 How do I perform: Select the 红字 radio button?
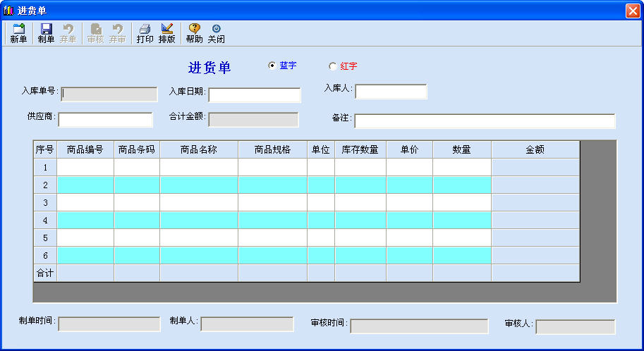(x=333, y=66)
